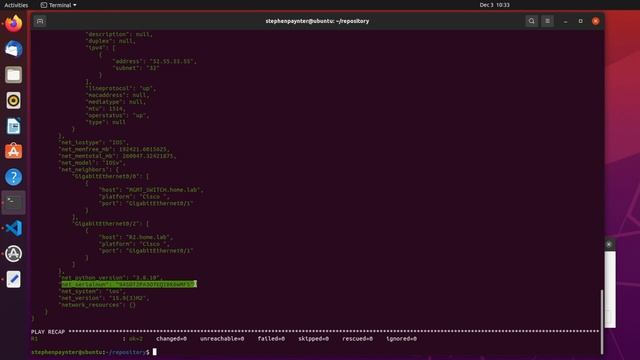The height and width of the screenshot is (360, 640).
Task: Click the unreachable=0 recap value
Action: [222, 339]
